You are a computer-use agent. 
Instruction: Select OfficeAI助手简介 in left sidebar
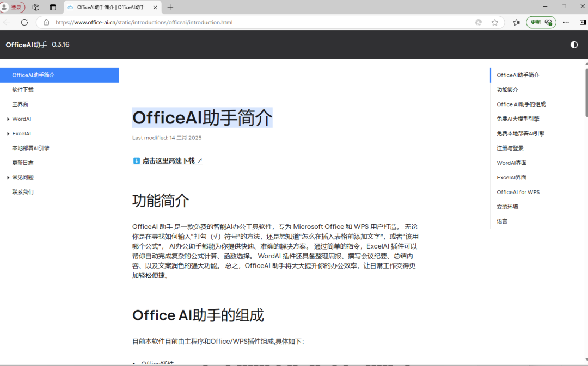(x=59, y=75)
